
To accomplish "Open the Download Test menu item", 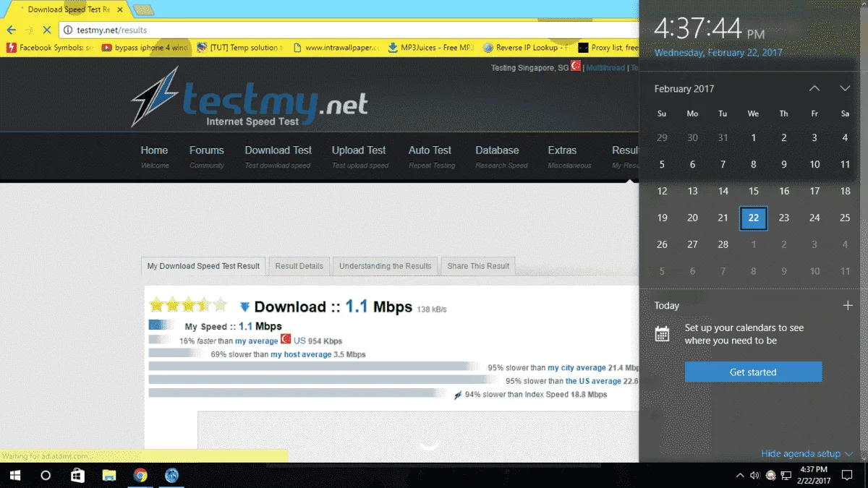I will pos(278,155).
